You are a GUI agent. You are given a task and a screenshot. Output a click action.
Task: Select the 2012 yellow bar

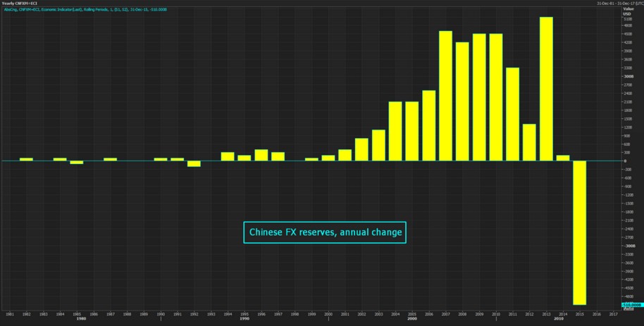pos(529,142)
